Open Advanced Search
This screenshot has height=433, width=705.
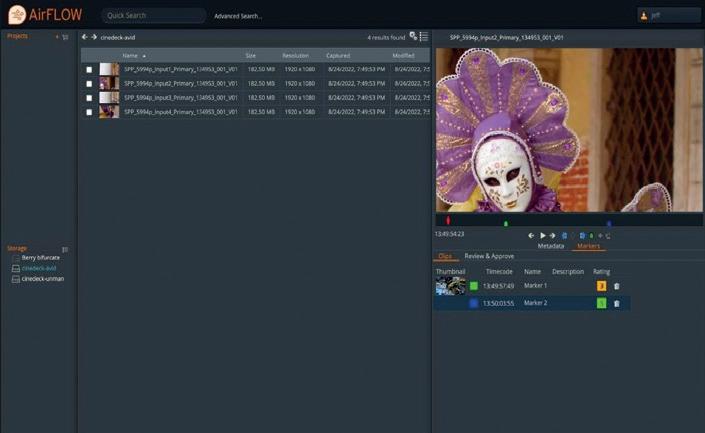[238, 16]
